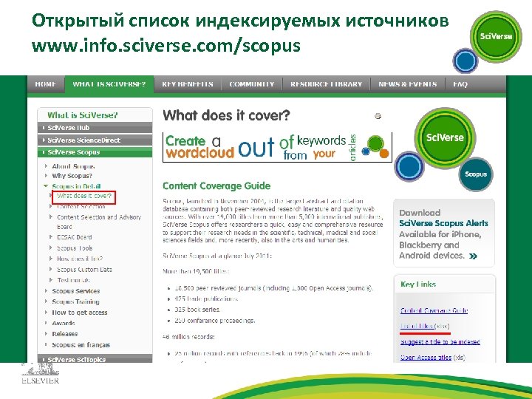Screen dimensions: 532x399
Task: Expand the Why Scopus? arrow
Action: tap(46, 176)
